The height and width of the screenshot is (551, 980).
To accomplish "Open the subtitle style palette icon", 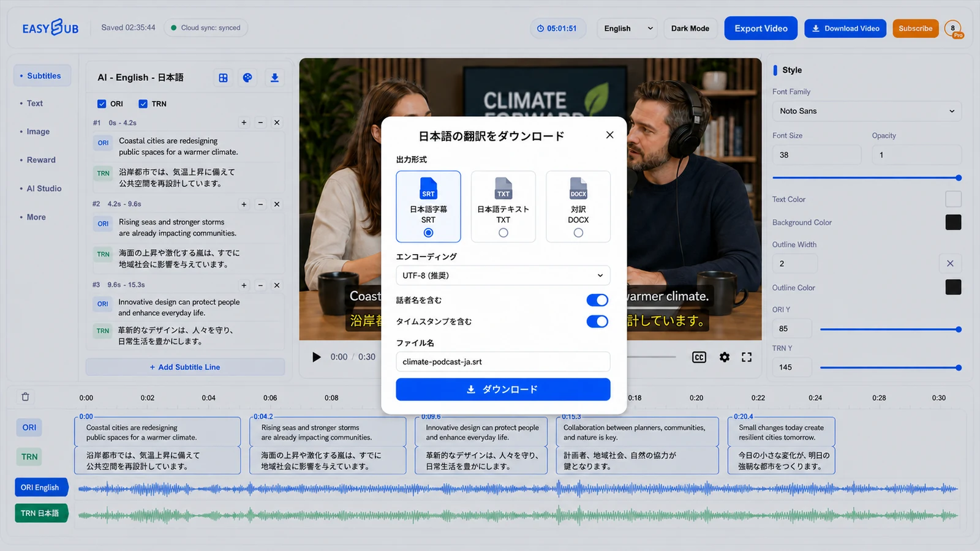I will coord(247,78).
